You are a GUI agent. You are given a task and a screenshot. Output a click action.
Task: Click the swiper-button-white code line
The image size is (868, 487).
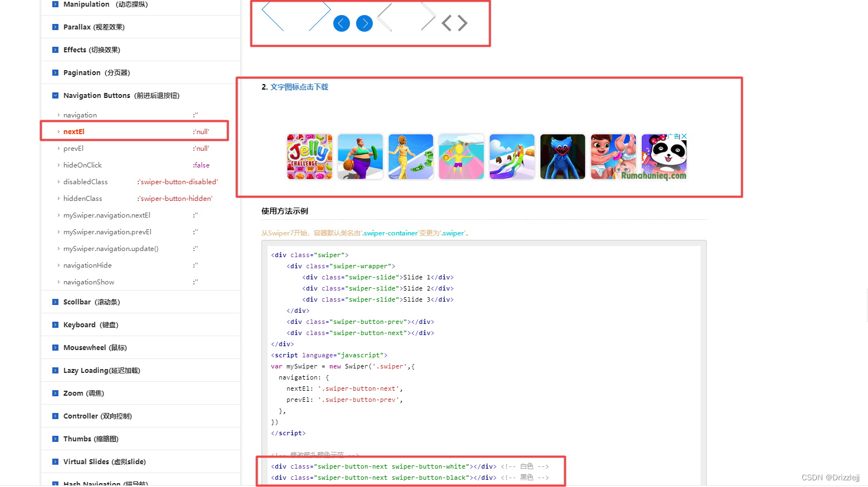pyautogui.click(x=410, y=466)
